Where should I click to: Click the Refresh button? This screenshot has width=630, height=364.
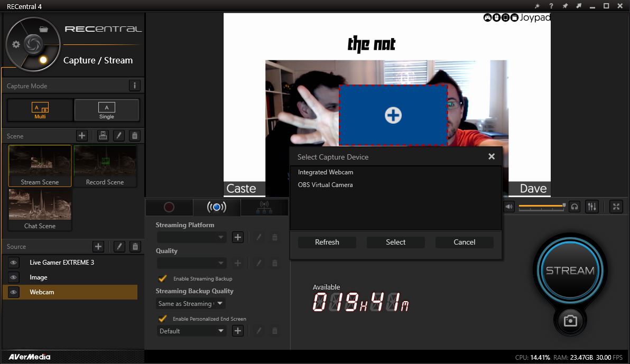(327, 242)
